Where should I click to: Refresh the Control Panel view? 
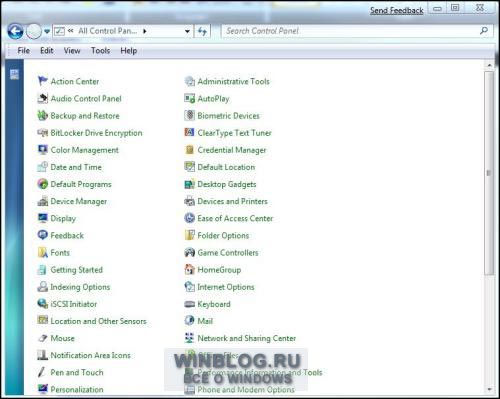tap(202, 31)
